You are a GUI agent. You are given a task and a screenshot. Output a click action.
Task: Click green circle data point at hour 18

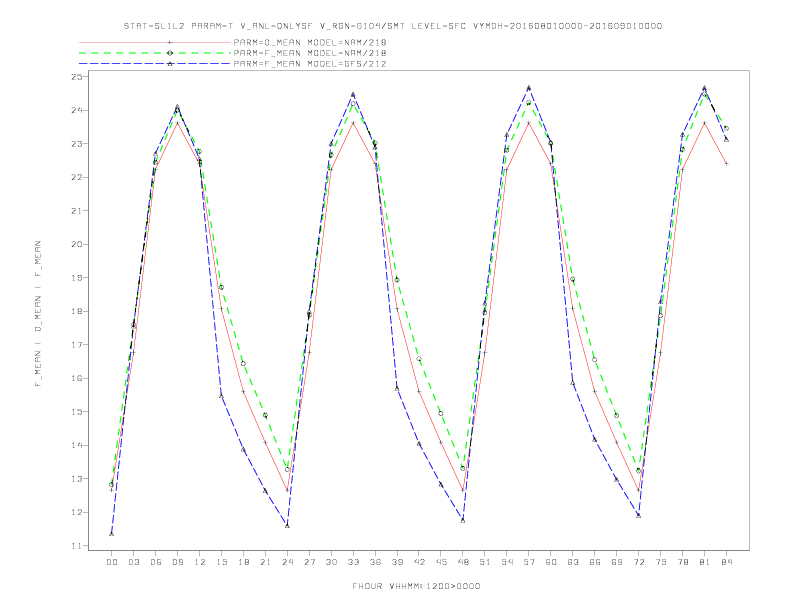click(243, 364)
